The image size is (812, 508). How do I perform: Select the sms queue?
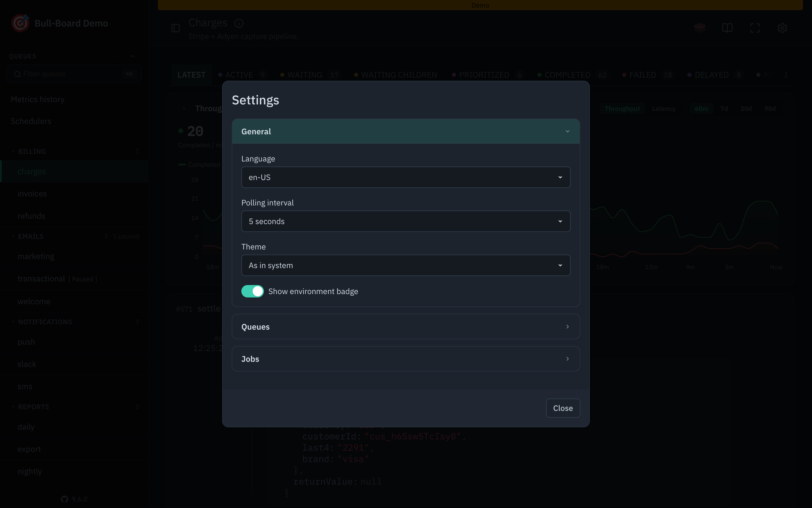pyautogui.click(x=74, y=386)
